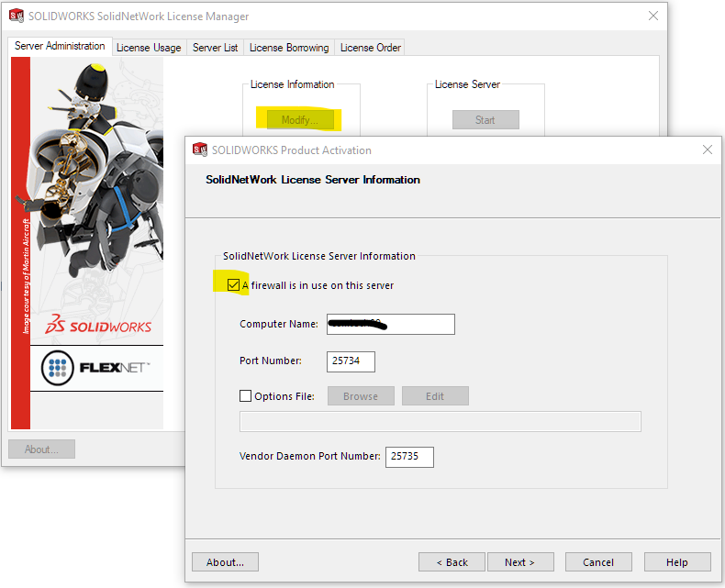The image size is (725, 588).
Task: Open Help in the activation dialog
Action: pos(677,562)
